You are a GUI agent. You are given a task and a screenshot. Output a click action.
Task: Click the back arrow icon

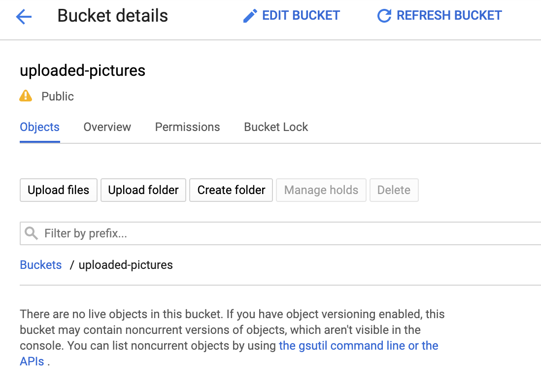coord(24,17)
